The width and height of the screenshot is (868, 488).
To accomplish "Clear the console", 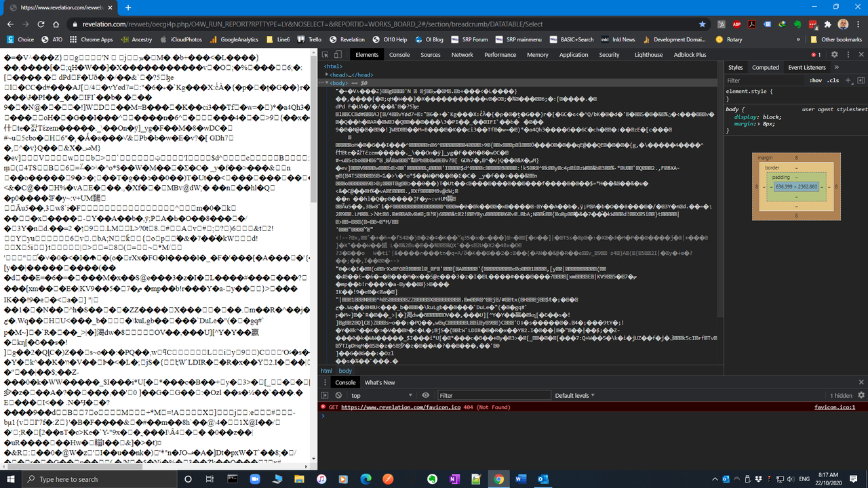I will pos(337,395).
